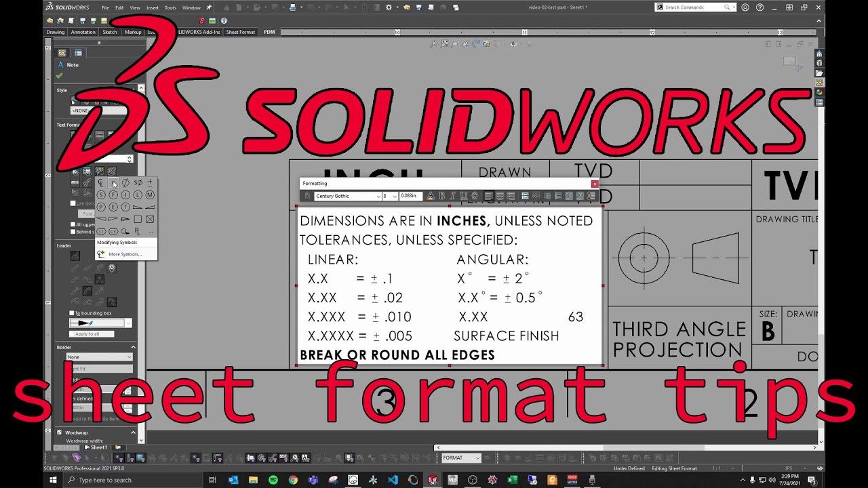Open the SOLIDWORKS Resources home icon in the task pane
The height and width of the screenshot is (488, 868).
click(x=819, y=54)
